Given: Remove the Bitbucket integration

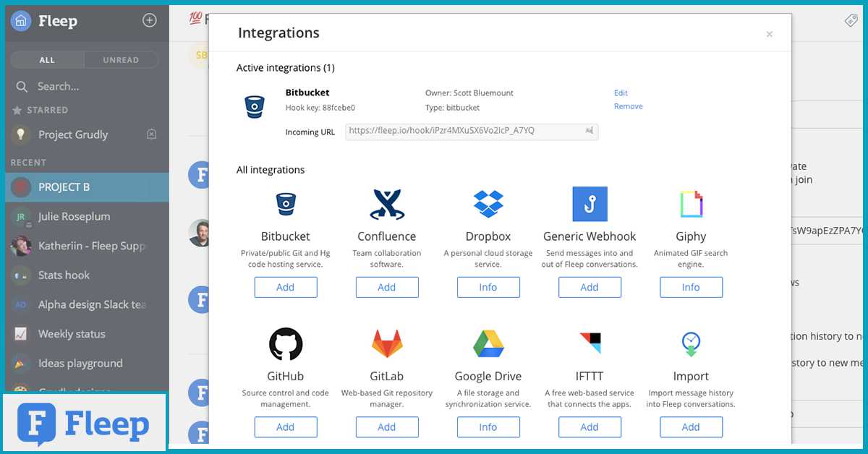Looking at the screenshot, I should pyautogui.click(x=628, y=106).
